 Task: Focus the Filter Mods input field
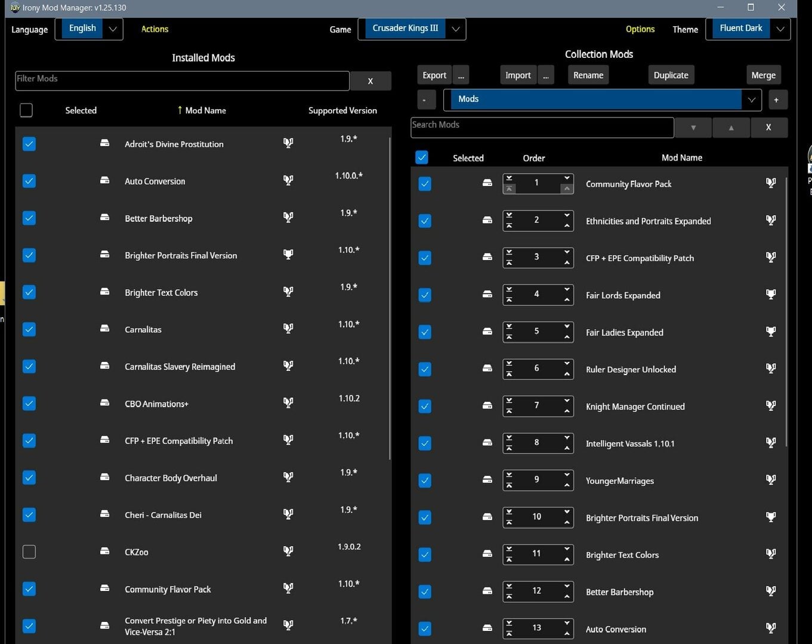(x=182, y=80)
